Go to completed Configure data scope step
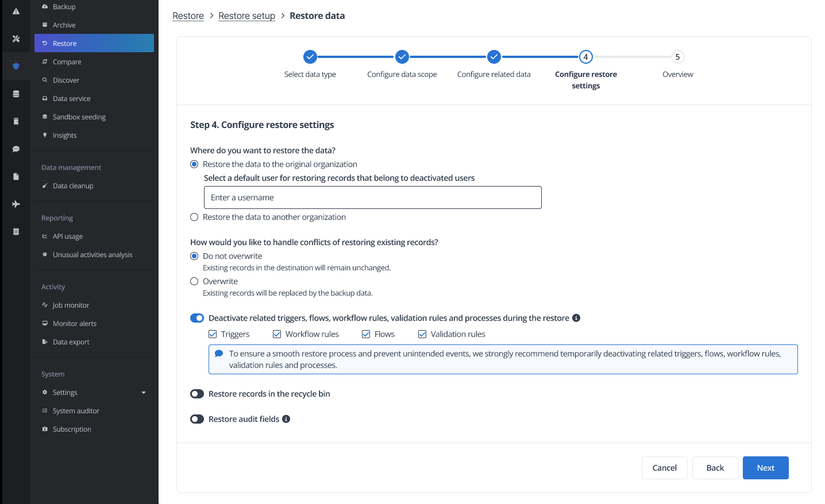The height and width of the screenshot is (504, 825). pos(402,57)
